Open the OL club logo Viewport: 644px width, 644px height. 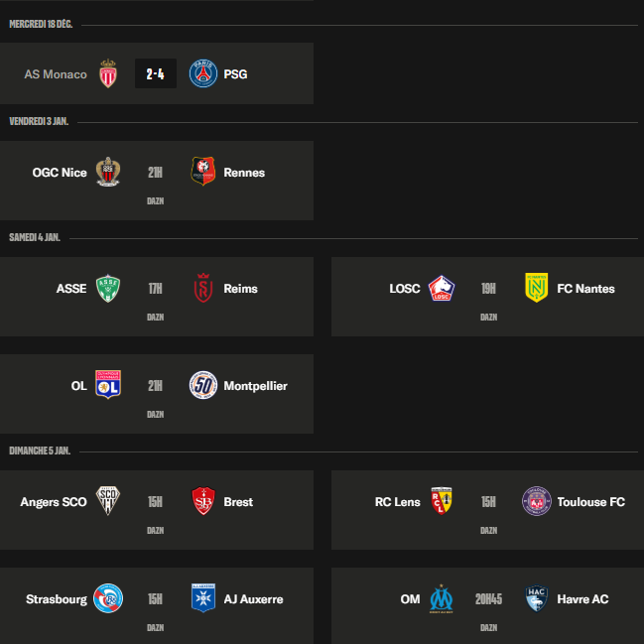click(108, 385)
